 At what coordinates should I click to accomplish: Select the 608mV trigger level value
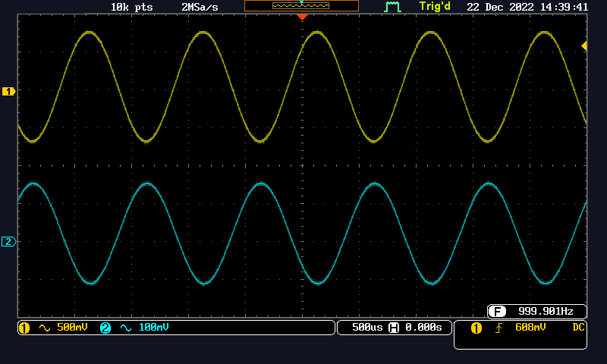click(x=530, y=328)
